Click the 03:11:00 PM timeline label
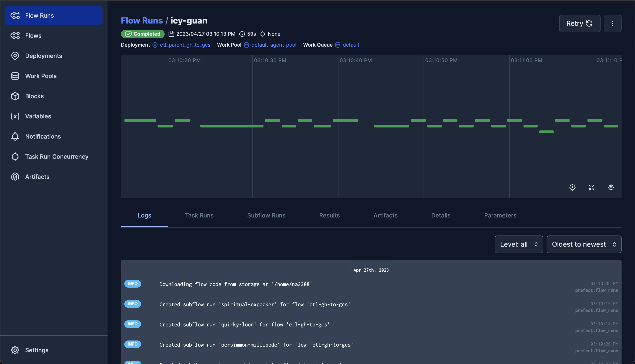Viewport: 635px width, 364px height. pyautogui.click(x=526, y=60)
